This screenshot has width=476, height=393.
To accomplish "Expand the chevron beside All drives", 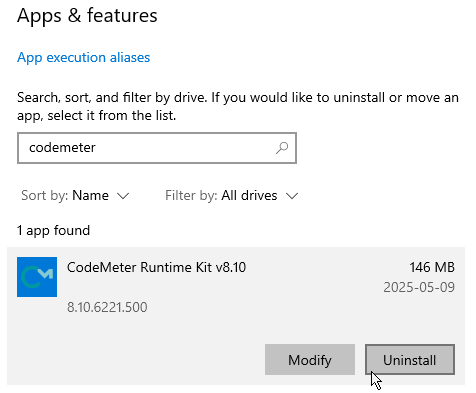I will pos(292,196).
